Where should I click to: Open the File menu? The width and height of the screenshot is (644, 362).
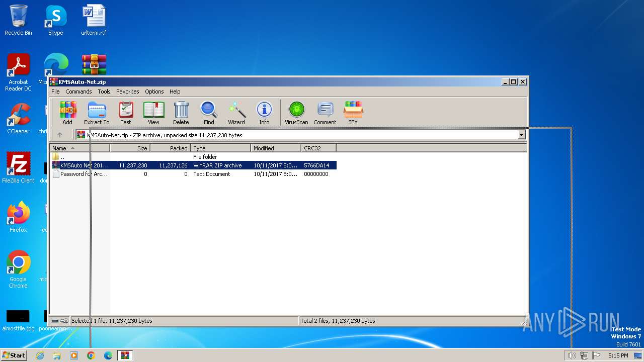pyautogui.click(x=55, y=92)
